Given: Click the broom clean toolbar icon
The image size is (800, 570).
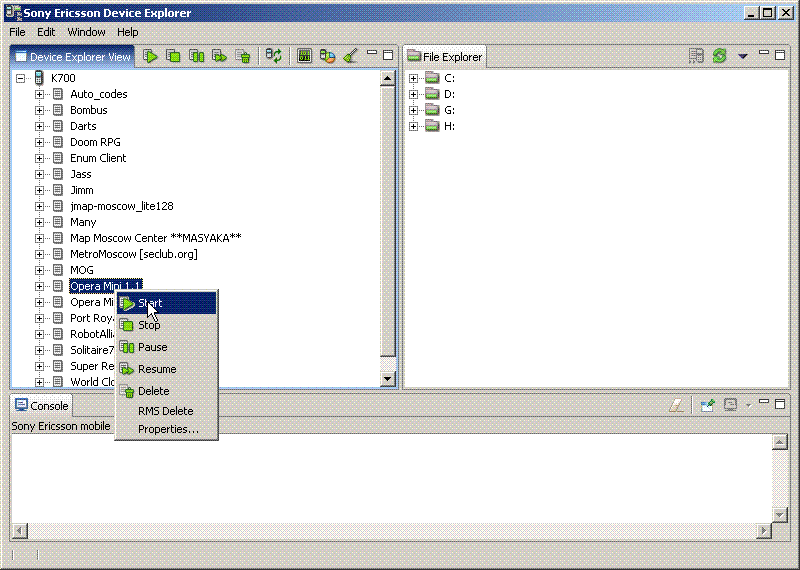Looking at the screenshot, I should [x=351, y=56].
